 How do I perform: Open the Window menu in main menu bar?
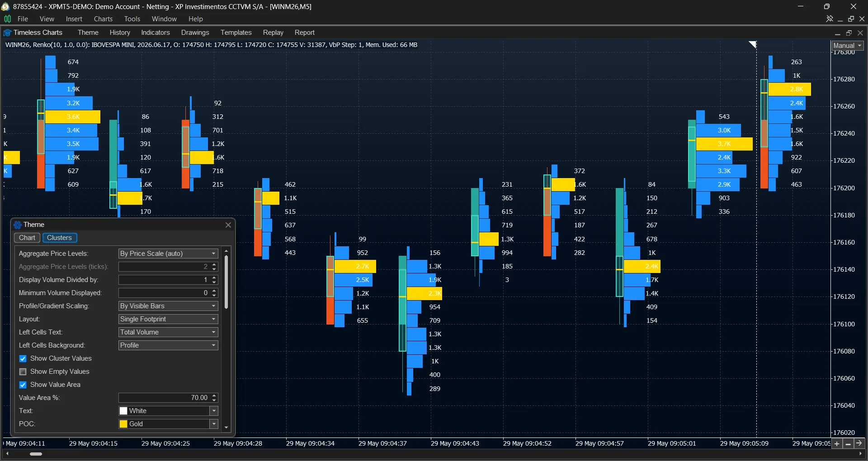point(164,19)
